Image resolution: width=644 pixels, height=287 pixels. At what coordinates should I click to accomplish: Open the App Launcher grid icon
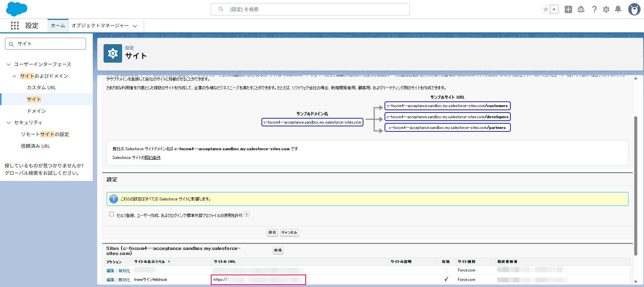(x=15, y=26)
